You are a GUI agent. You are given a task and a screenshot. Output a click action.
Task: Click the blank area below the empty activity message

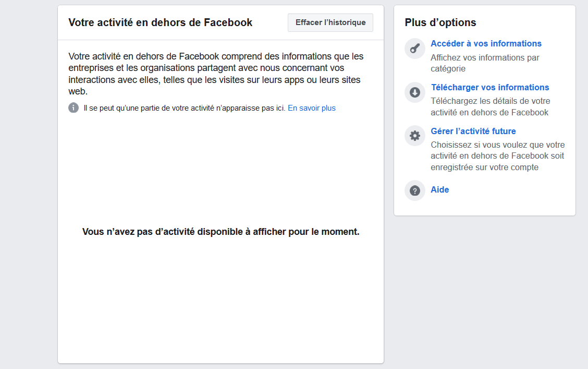pyautogui.click(x=220, y=303)
